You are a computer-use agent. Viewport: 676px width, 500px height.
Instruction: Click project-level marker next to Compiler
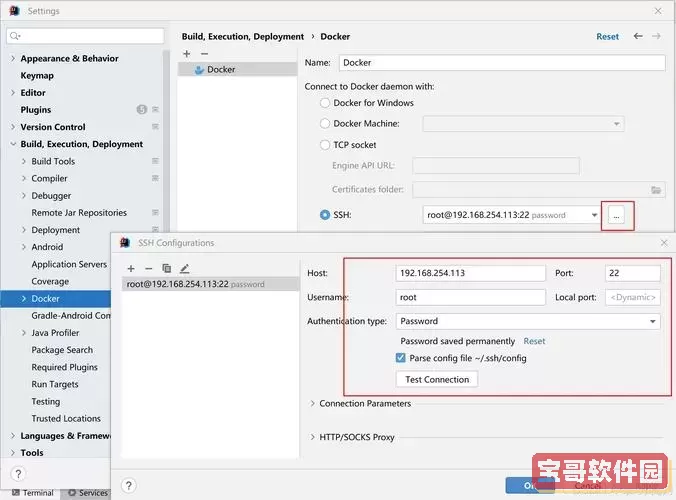click(155, 178)
